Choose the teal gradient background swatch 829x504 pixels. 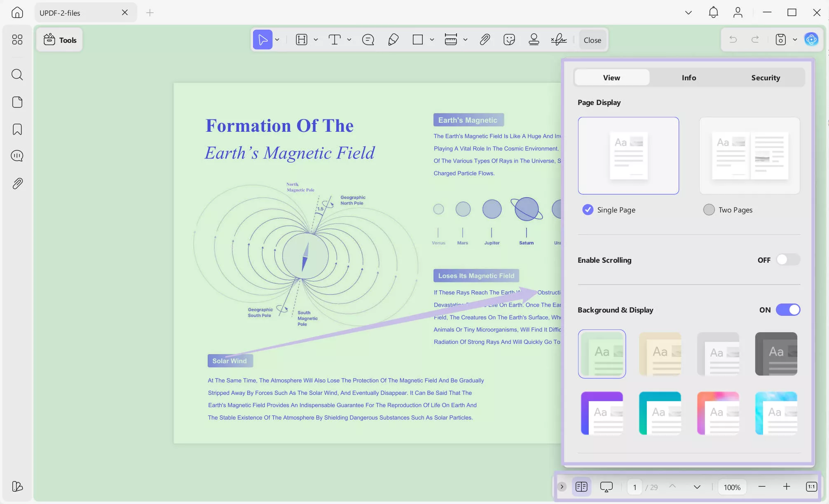point(660,413)
